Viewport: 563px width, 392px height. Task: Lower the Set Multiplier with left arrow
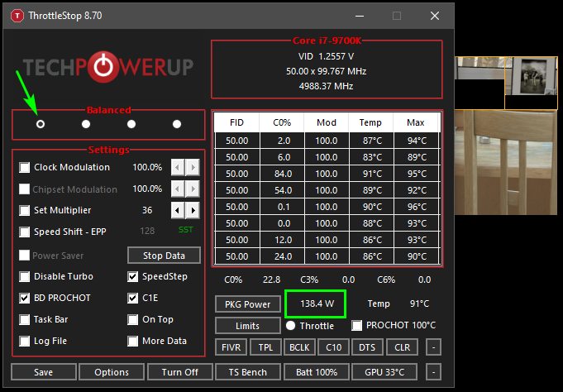(x=178, y=210)
